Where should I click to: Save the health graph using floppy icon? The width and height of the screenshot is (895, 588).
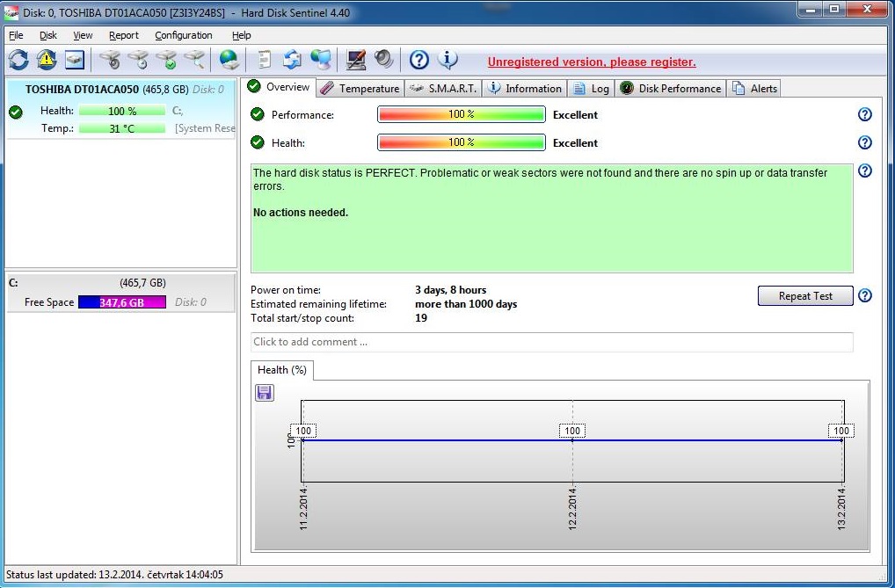pos(265,393)
